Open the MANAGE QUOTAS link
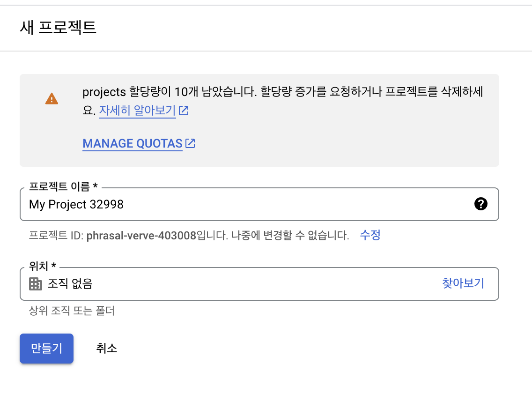Image resolution: width=532 pixels, height=401 pixels. pos(133,143)
